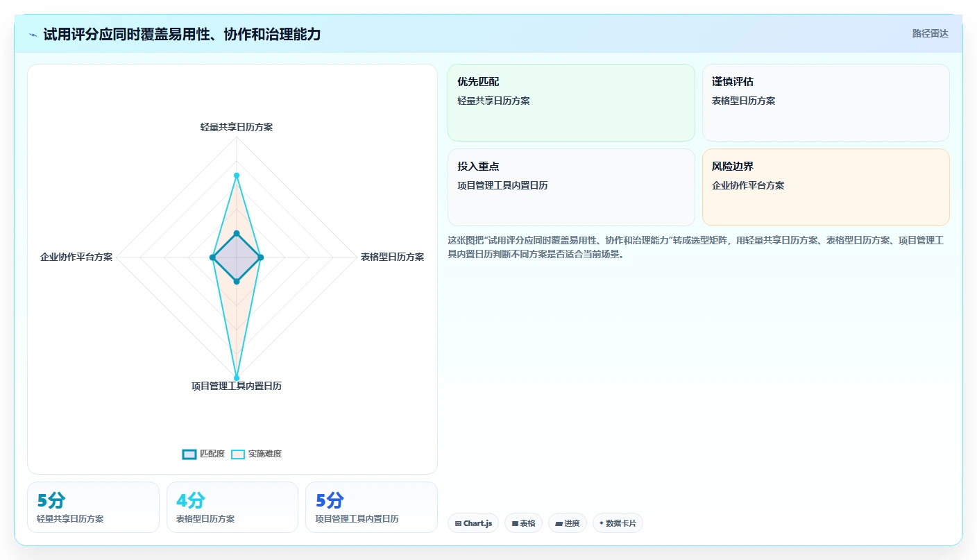The image size is (977, 560).
Task: Click 实施难度 point on 项目管理工具内置日历 axis
Action: 237,378
